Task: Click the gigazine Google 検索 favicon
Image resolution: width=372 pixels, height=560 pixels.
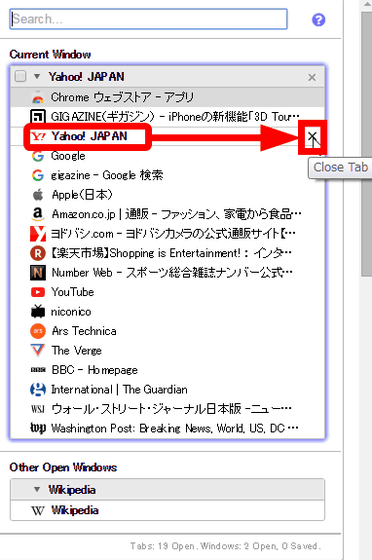Action: coord(37,175)
